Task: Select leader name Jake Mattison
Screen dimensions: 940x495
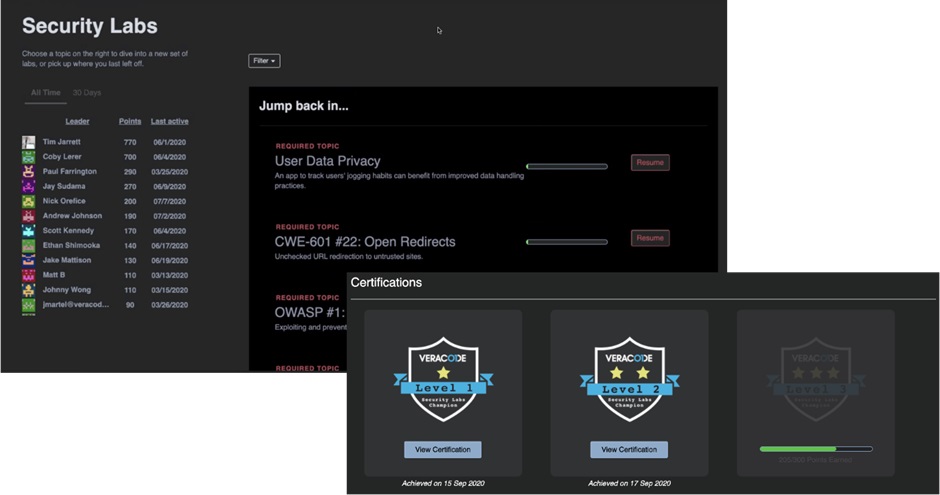Action: click(x=67, y=260)
